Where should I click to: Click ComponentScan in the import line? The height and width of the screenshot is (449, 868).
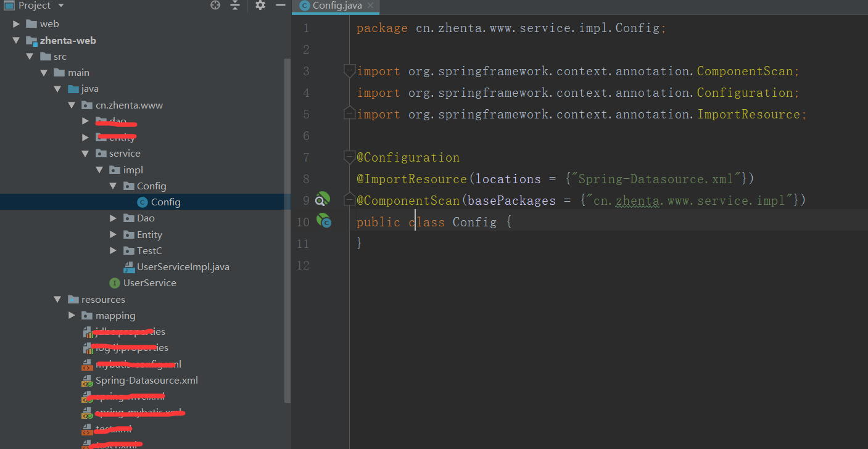point(745,72)
